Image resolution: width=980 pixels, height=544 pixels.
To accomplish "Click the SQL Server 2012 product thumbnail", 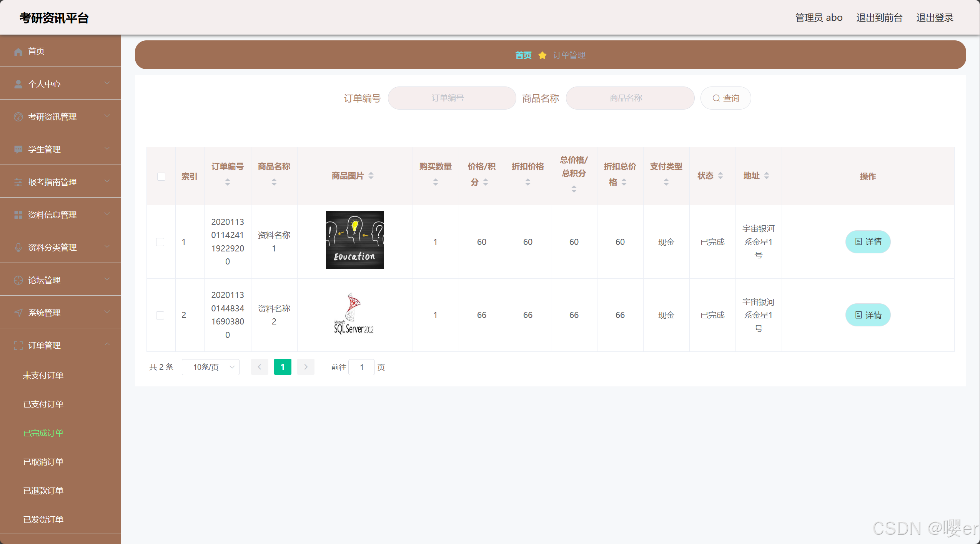I will (354, 313).
